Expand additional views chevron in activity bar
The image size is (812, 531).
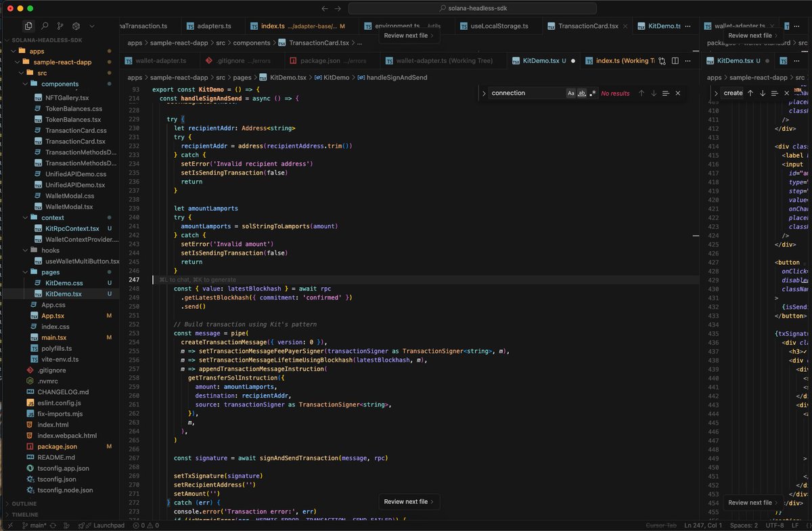(x=92, y=26)
